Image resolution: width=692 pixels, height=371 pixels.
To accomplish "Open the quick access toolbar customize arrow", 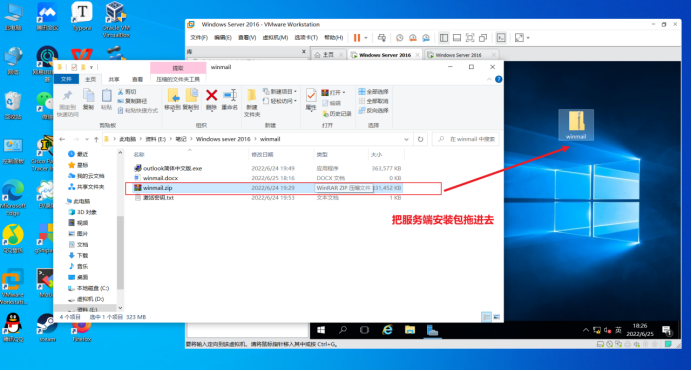I will [91, 67].
